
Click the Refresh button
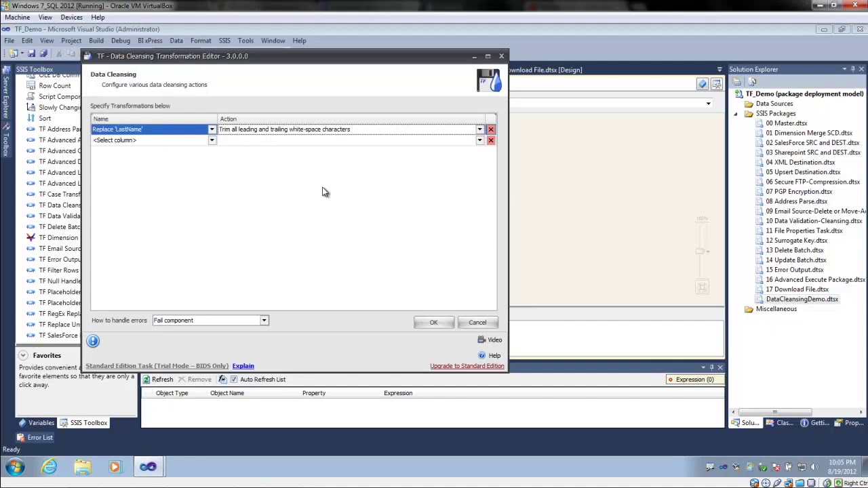point(157,380)
